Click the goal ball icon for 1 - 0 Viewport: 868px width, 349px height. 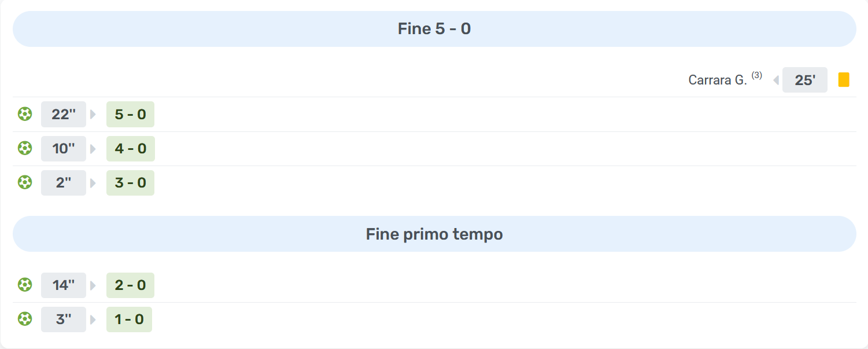point(24,319)
